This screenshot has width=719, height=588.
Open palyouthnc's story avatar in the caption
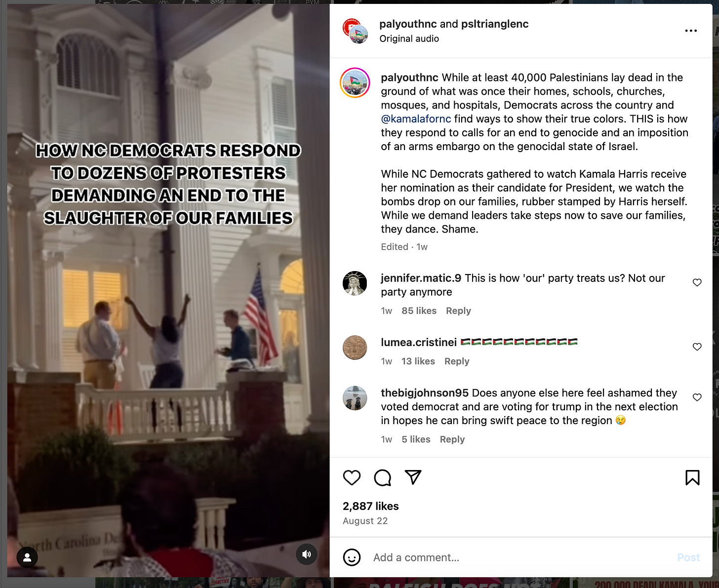tap(355, 83)
